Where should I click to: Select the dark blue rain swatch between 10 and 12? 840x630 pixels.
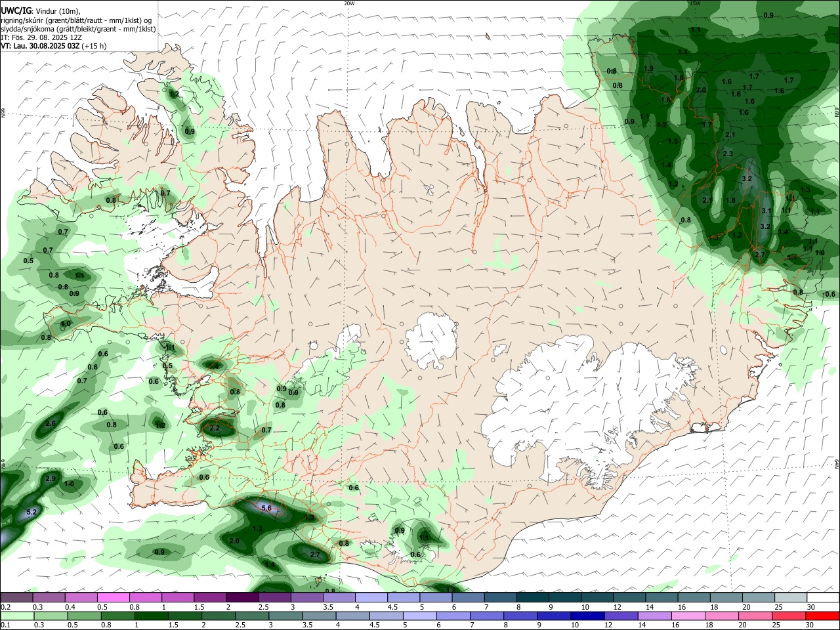click(x=586, y=616)
